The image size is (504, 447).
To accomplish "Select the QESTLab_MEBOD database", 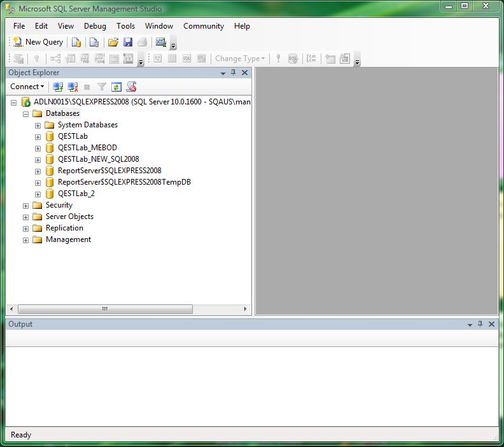I will coord(87,148).
